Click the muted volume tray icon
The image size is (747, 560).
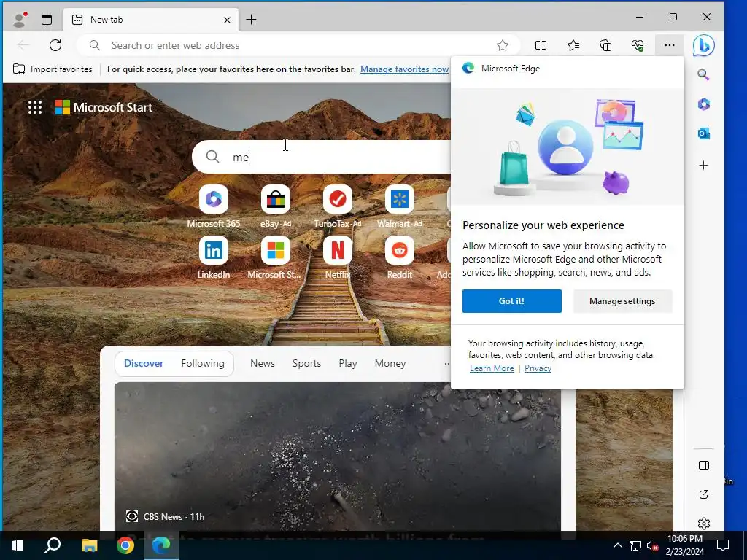pyautogui.click(x=652, y=545)
